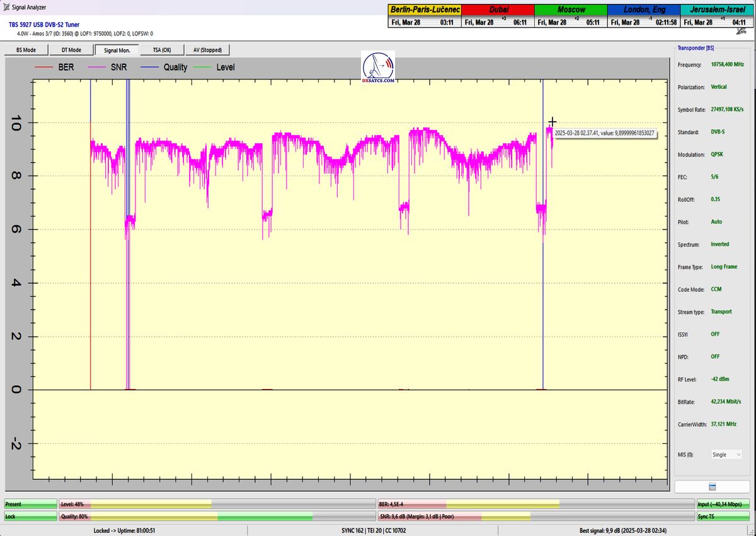This screenshot has width=756, height=536.
Task: Toggle the Quality series in the legend
Action: (164, 67)
